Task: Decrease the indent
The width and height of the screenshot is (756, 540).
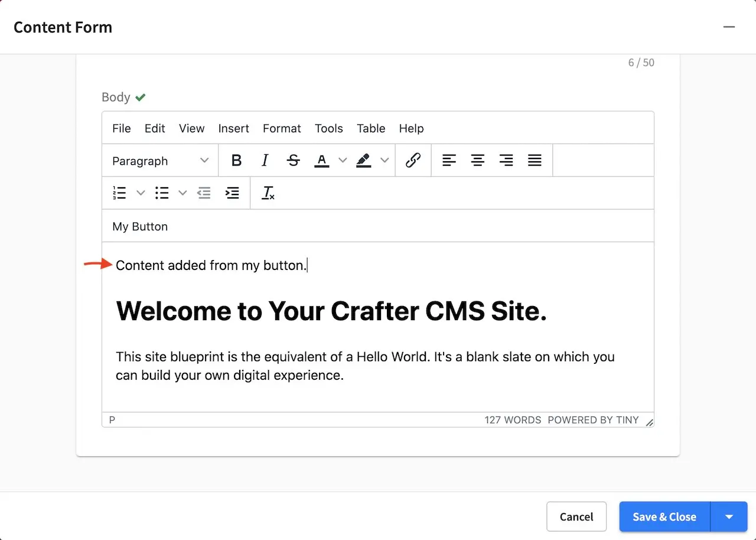Action: pyautogui.click(x=204, y=193)
